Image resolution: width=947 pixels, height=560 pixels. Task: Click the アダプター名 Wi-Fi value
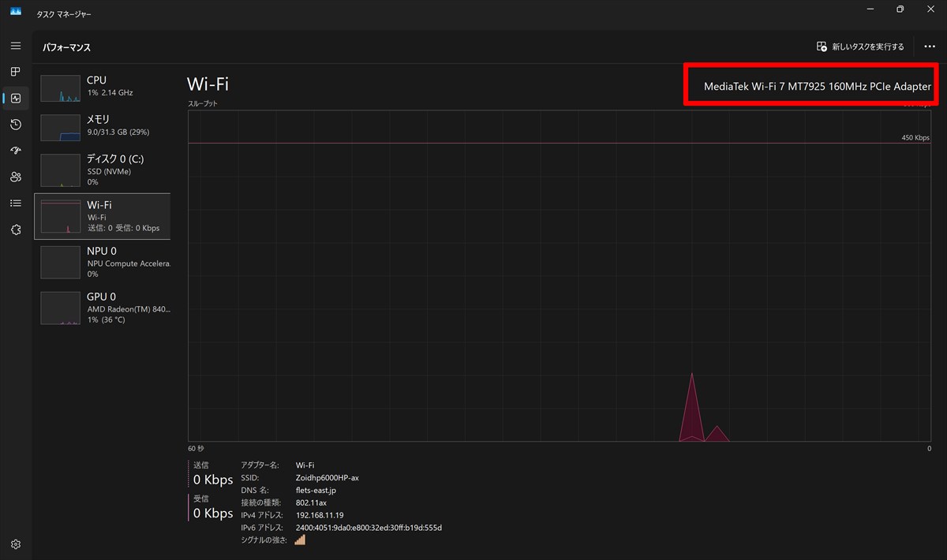point(305,465)
